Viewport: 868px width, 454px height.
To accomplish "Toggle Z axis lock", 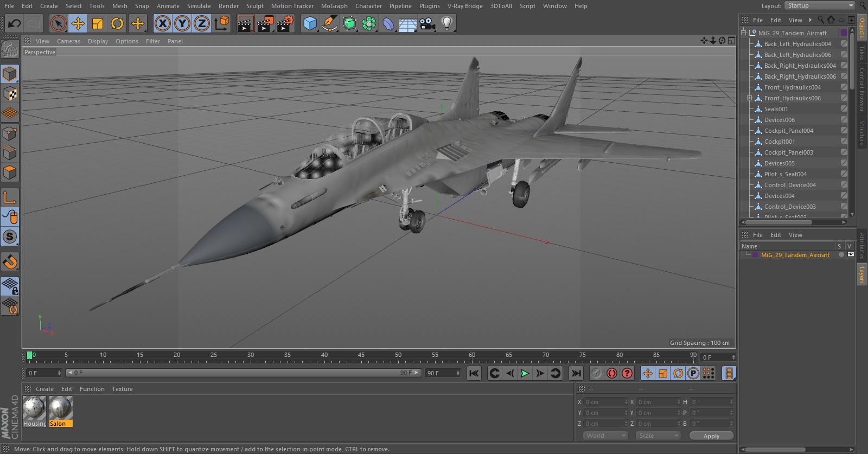I will (202, 23).
